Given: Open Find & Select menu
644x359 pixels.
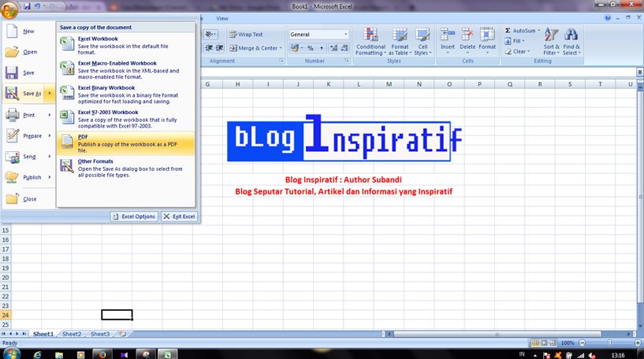Looking at the screenshot, I should click(x=571, y=42).
